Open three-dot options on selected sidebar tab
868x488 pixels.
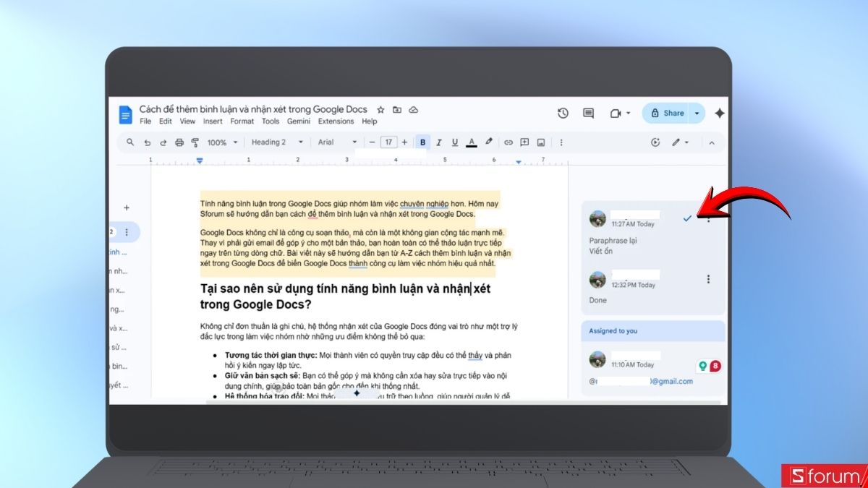127,232
